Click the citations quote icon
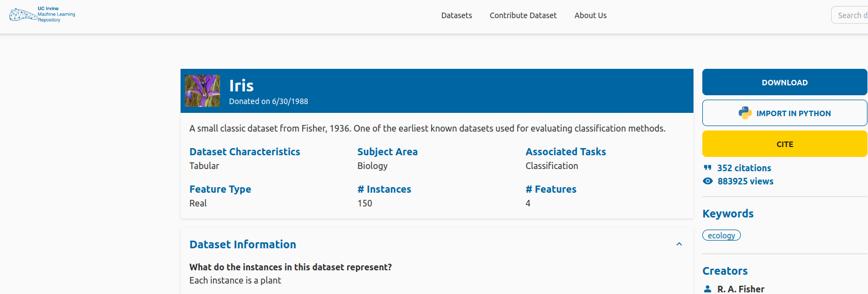 point(707,168)
